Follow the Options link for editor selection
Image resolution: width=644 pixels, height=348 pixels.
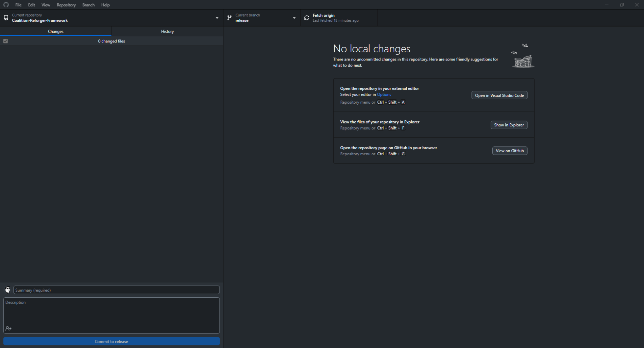pyautogui.click(x=384, y=94)
